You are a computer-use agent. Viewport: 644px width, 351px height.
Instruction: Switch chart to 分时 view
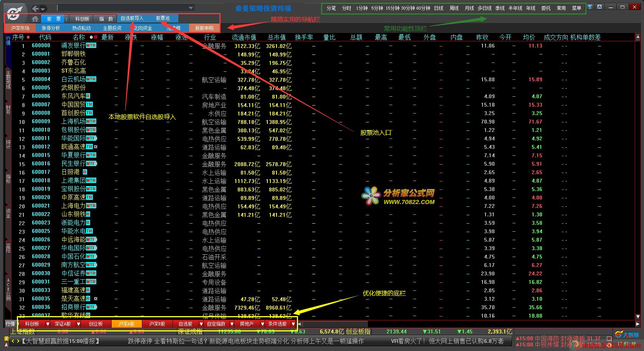[346, 8]
